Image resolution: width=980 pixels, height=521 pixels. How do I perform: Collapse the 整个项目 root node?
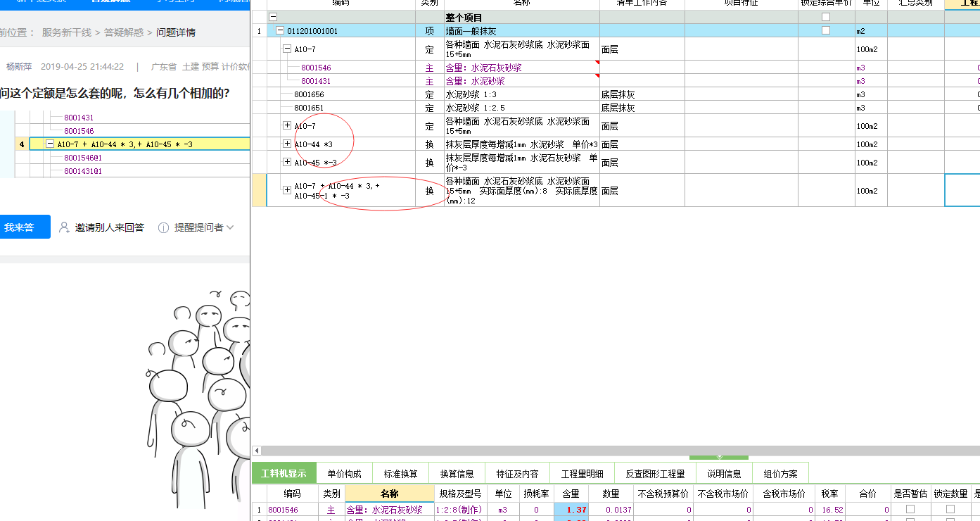(273, 17)
